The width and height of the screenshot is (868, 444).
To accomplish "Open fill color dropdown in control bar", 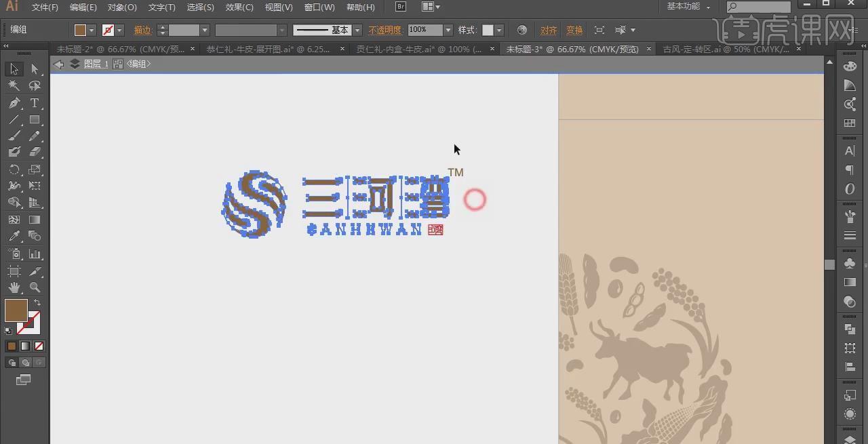I will click(92, 31).
